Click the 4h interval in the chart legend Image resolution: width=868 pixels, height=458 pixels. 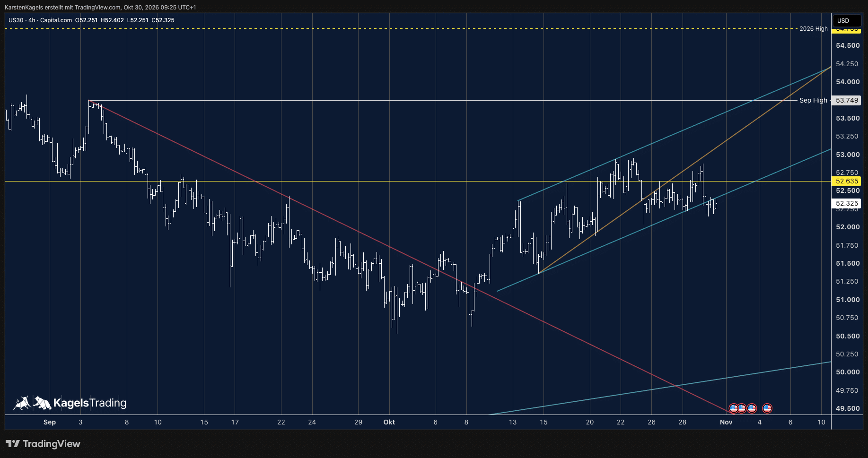32,20
